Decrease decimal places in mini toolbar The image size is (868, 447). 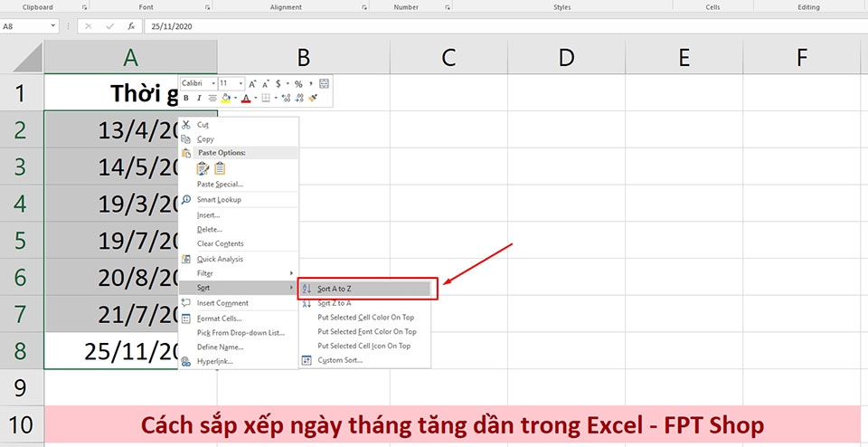tap(299, 98)
